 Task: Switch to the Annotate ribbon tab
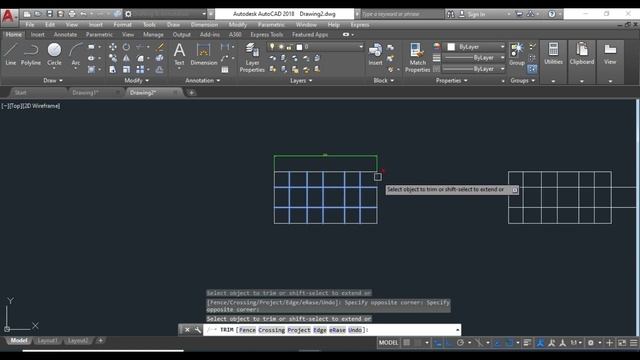click(65, 35)
